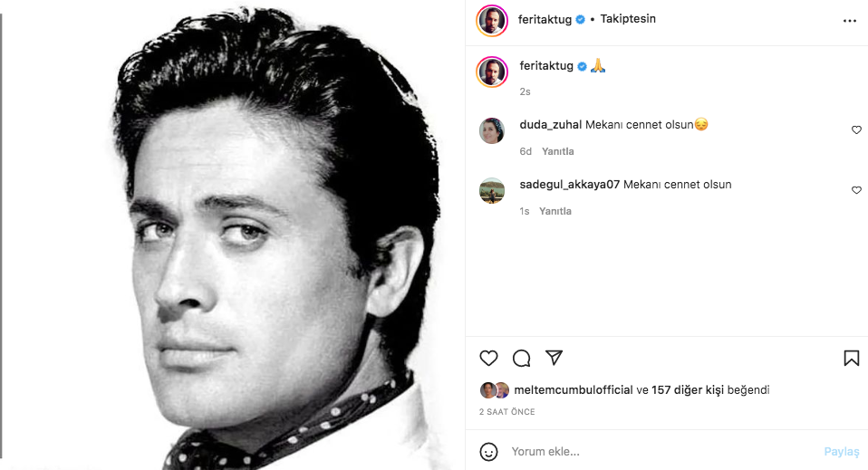Like the post with the heart icon
Viewport: 868px width, 470px height.
click(489, 358)
